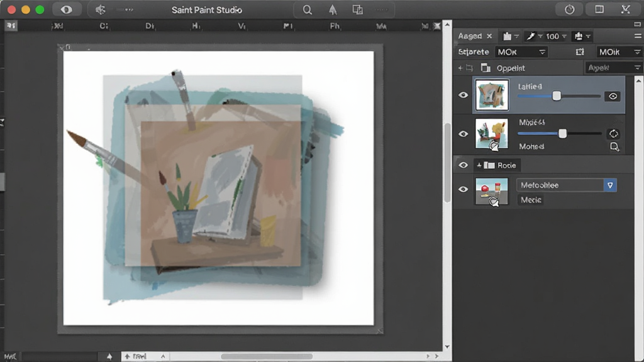
Task: Click the folder icon of the Rocie group
Action: (489, 165)
